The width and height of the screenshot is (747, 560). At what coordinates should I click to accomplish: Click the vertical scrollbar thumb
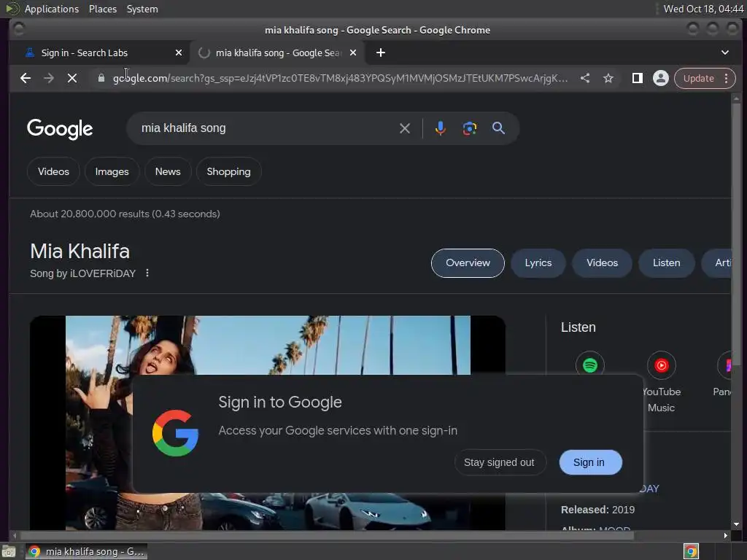[737, 233]
